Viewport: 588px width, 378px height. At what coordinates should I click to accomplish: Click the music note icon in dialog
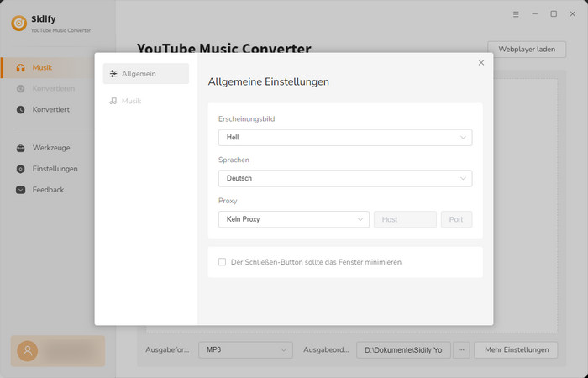point(113,101)
